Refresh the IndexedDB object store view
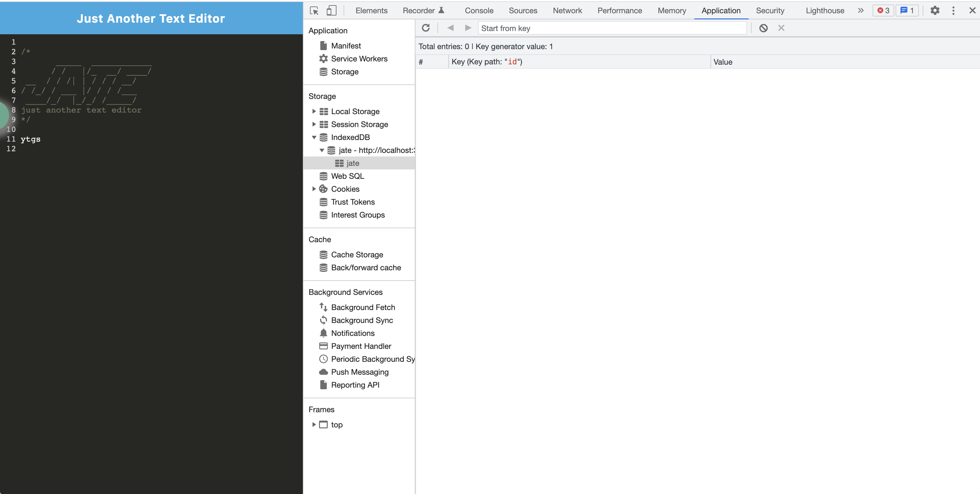Screen dimensions: 980x494 pos(426,28)
